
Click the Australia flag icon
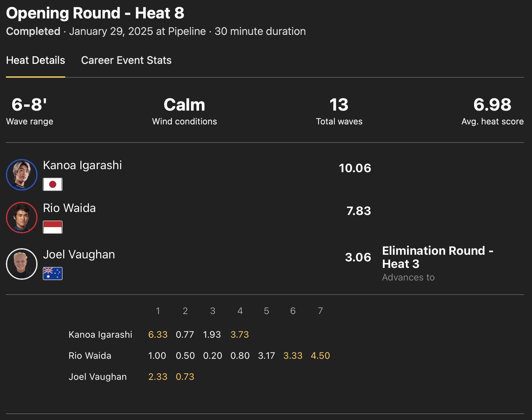pyautogui.click(x=53, y=274)
